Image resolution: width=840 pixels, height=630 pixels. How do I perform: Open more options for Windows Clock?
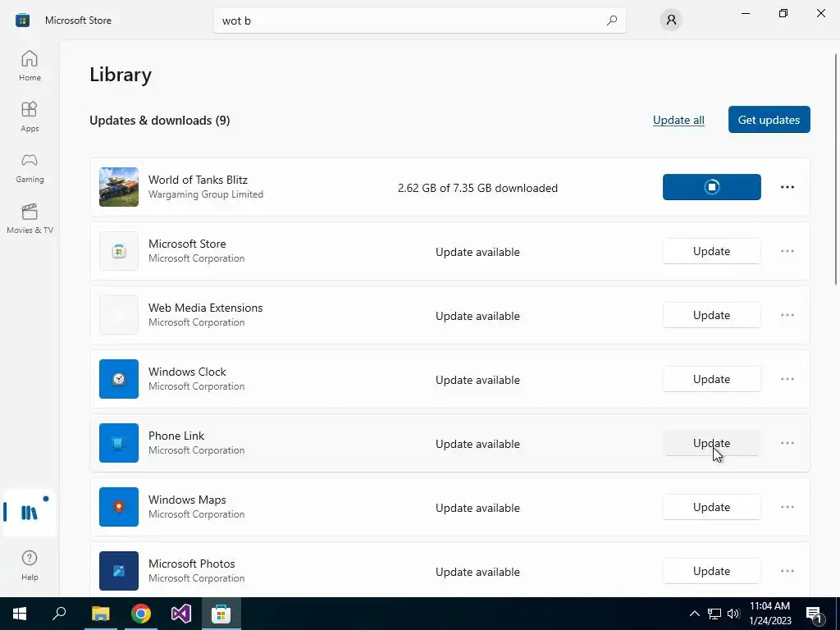pyautogui.click(x=787, y=379)
